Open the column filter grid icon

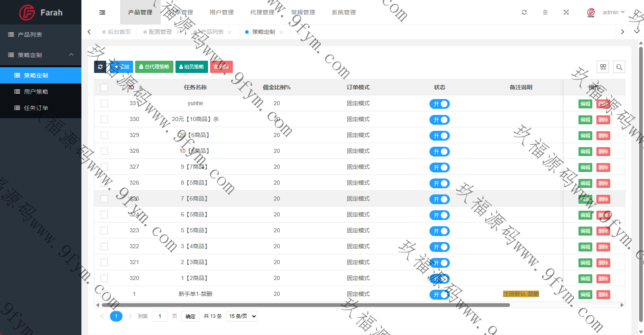(603, 67)
